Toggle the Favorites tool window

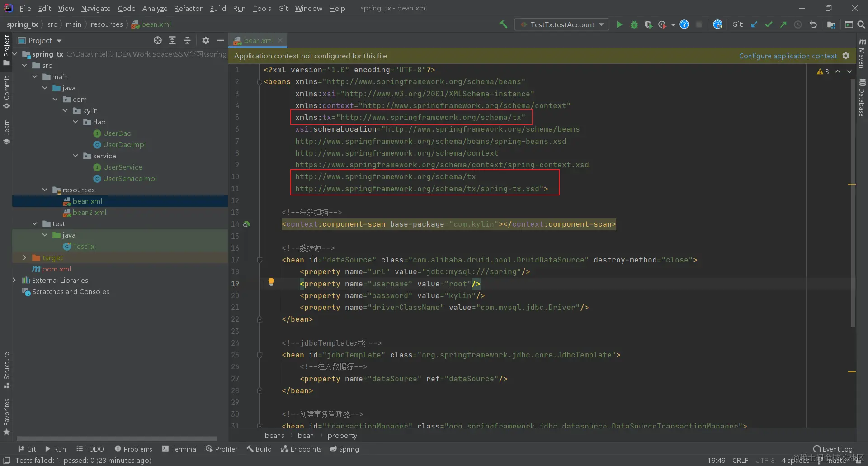pyautogui.click(x=6, y=417)
